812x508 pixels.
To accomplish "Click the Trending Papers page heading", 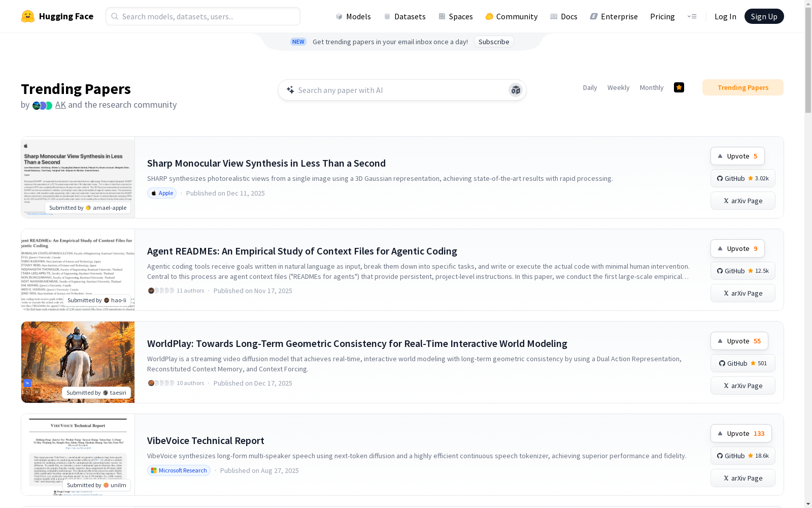I will (76, 89).
